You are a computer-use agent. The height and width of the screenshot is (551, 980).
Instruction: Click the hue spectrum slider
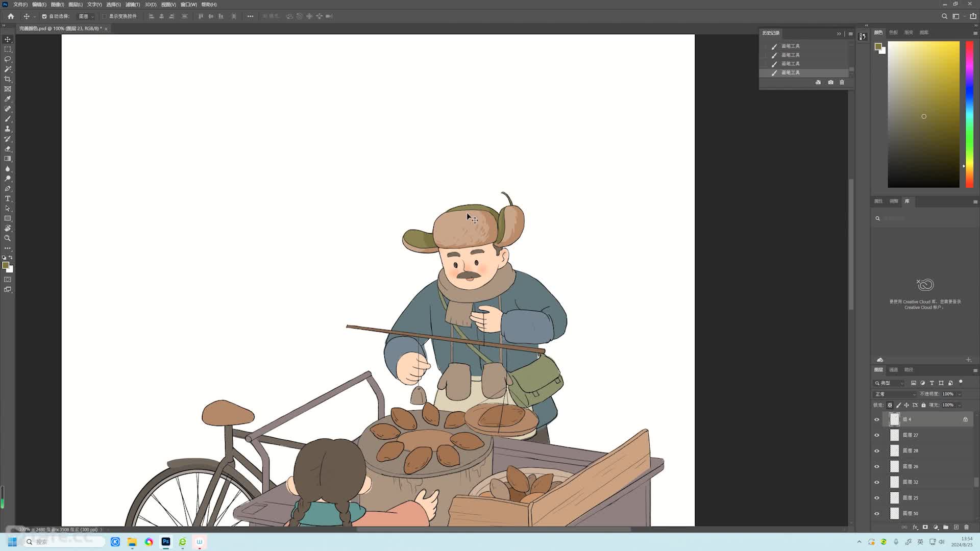pos(969,115)
